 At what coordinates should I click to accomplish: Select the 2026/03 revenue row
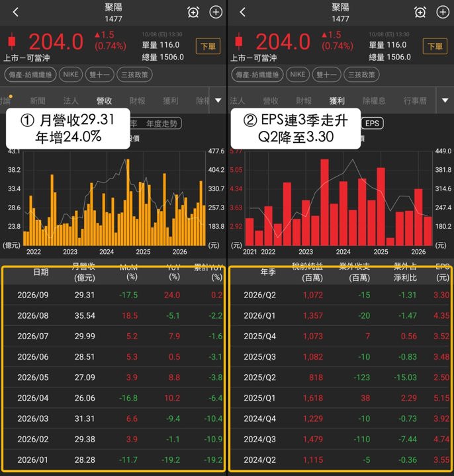point(114,418)
